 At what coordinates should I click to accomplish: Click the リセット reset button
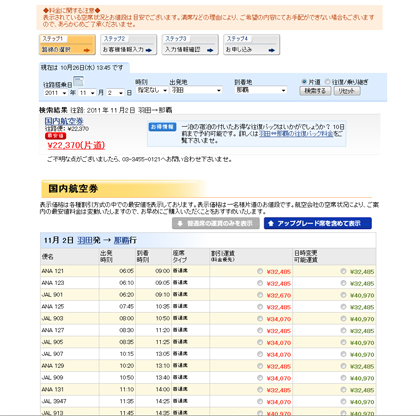point(347,91)
